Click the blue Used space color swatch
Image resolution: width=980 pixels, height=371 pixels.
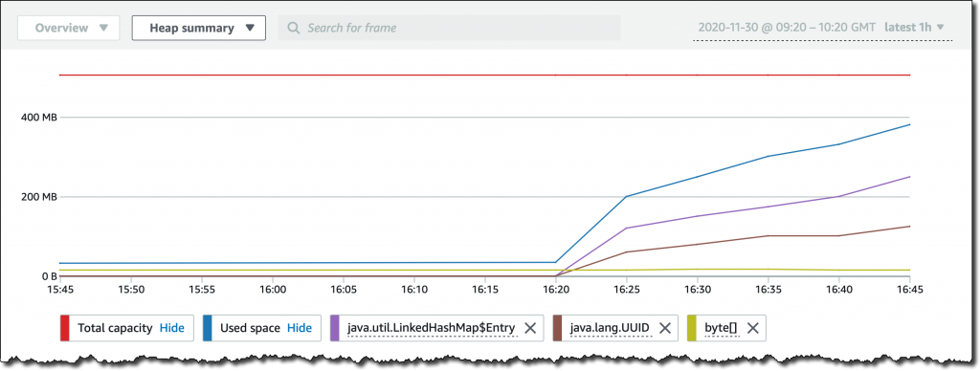click(x=208, y=328)
